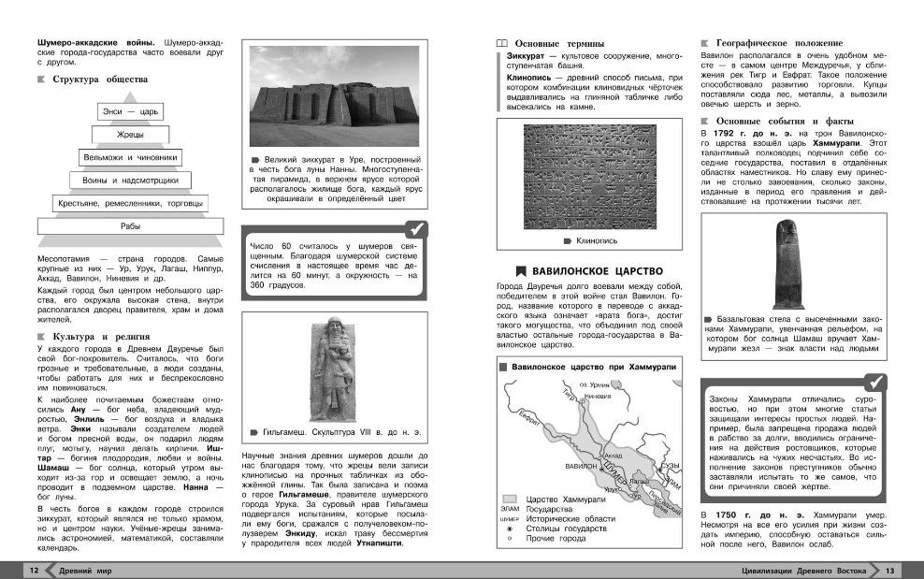
Task: Click the «Энси — царь» pyramid level
Action: click(130, 112)
